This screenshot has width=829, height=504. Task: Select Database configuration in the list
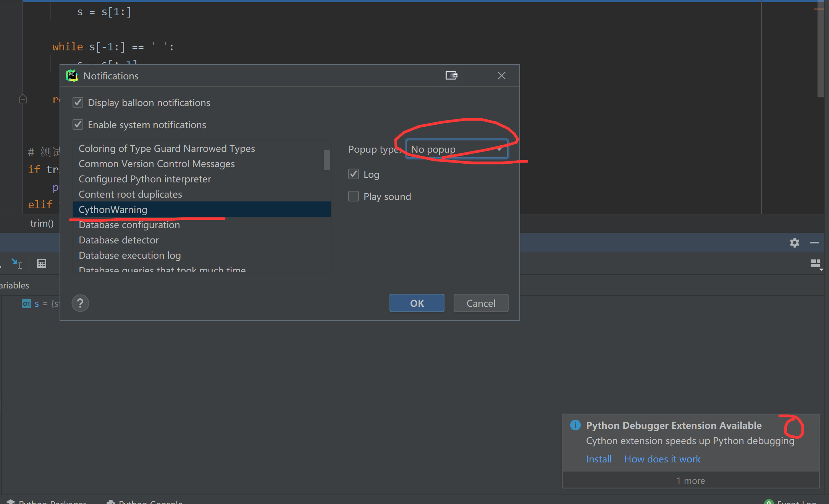click(x=129, y=225)
